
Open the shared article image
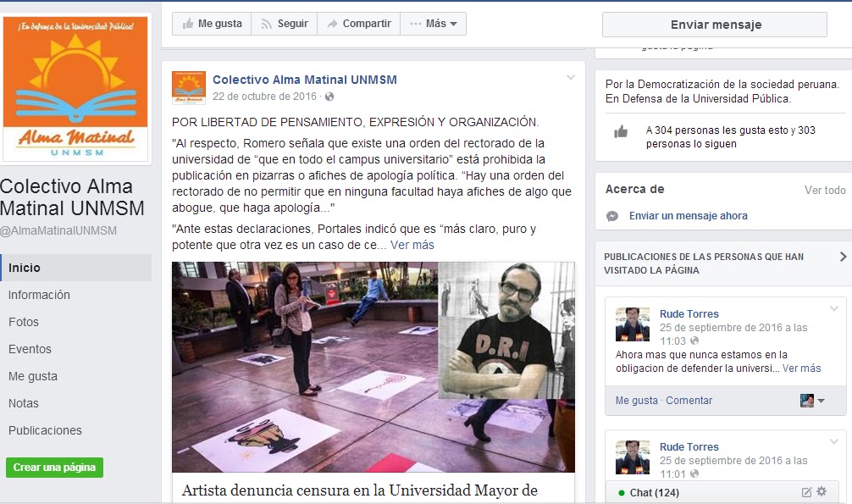(x=373, y=367)
